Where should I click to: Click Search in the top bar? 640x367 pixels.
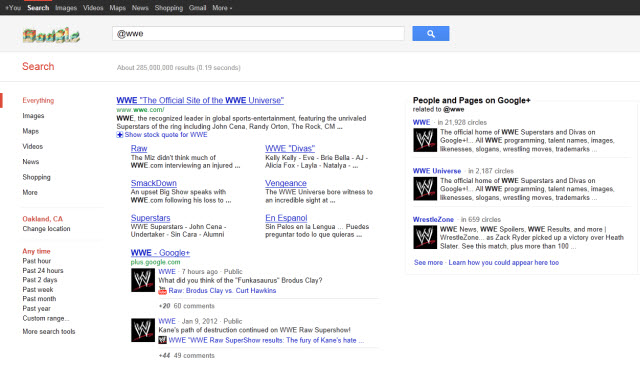(38, 8)
